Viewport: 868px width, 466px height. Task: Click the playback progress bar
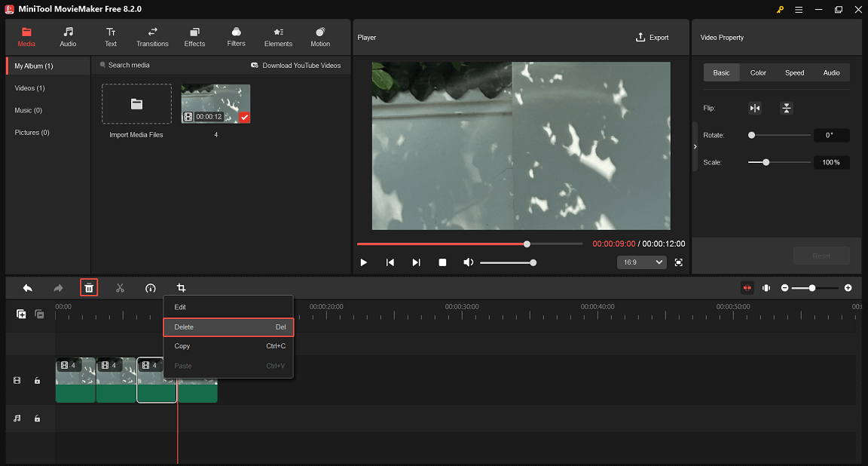tap(469, 244)
